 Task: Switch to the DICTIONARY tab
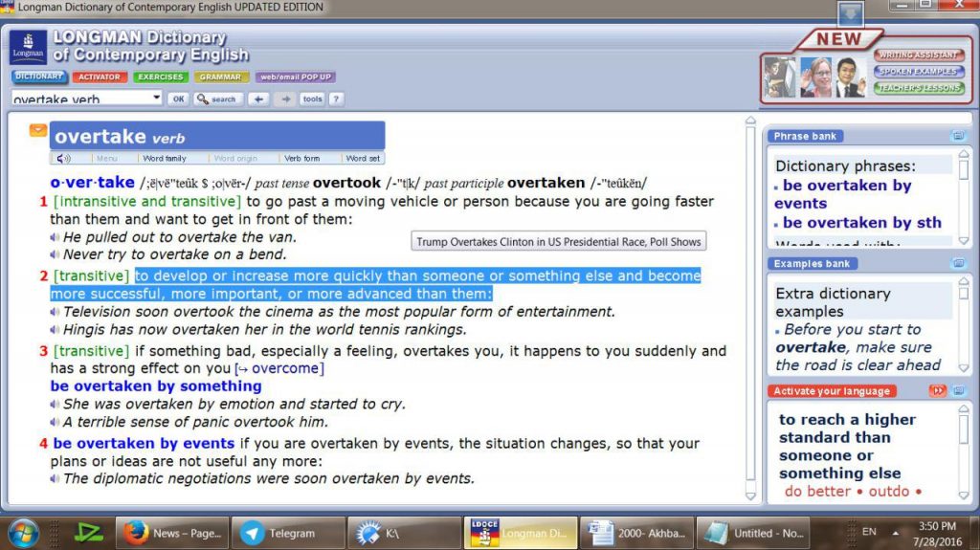(x=38, y=77)
